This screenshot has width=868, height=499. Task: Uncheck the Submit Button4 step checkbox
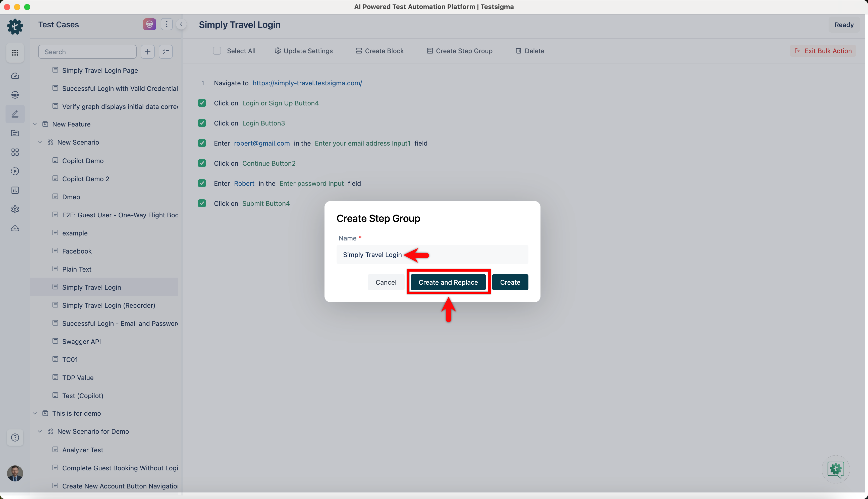point(202,203)
